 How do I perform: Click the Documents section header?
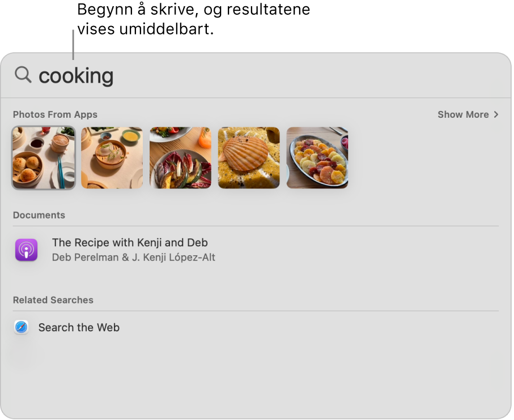coord(39,215)
